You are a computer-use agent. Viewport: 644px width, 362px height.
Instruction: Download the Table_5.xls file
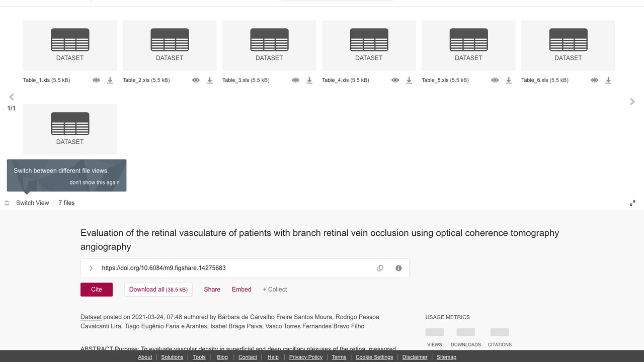point(508,80)
